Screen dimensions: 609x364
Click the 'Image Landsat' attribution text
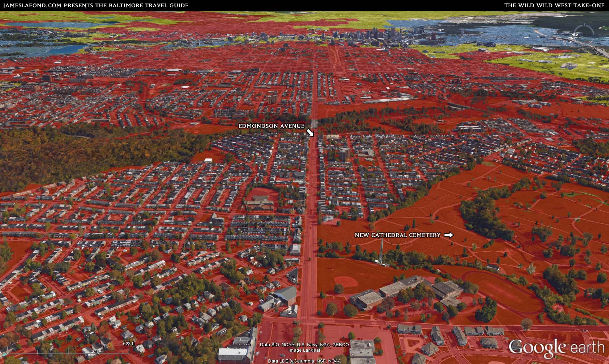(304, 350)
